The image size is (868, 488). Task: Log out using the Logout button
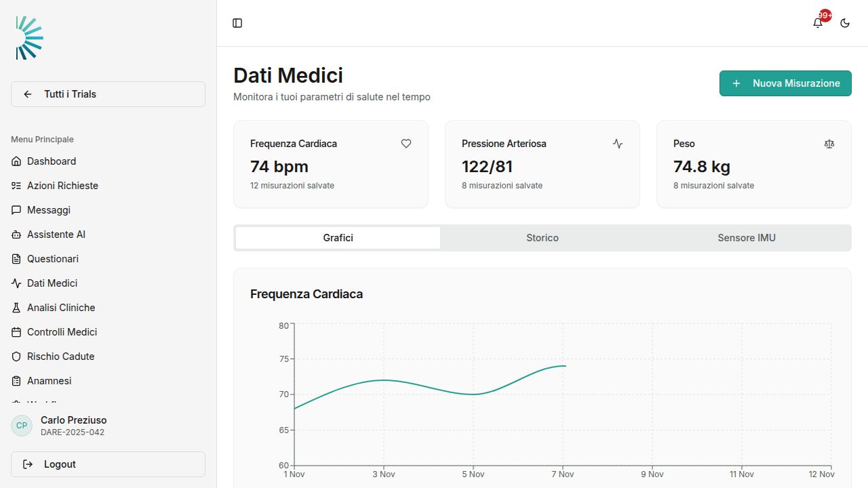[108, 464]
